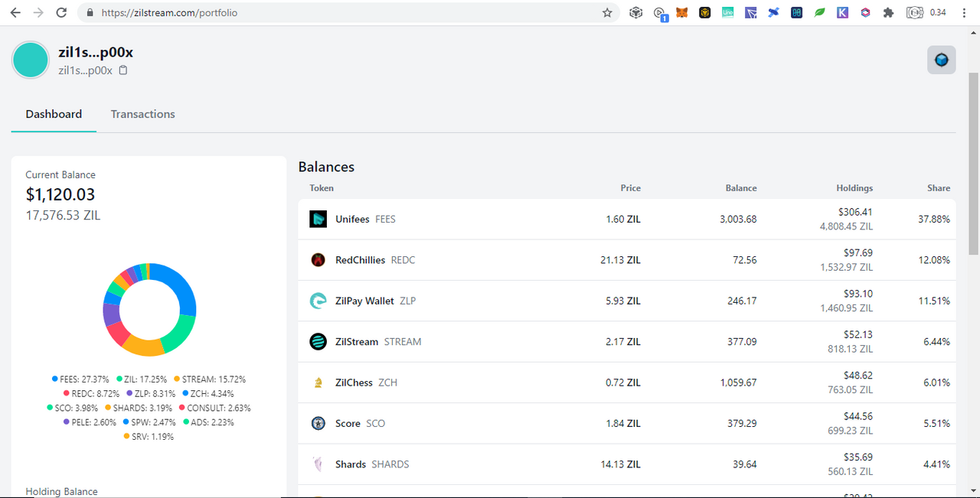The width and height of the screenshot is (980, 498).
Task: Go back with the browser back arrow
Action: [15, 12]
